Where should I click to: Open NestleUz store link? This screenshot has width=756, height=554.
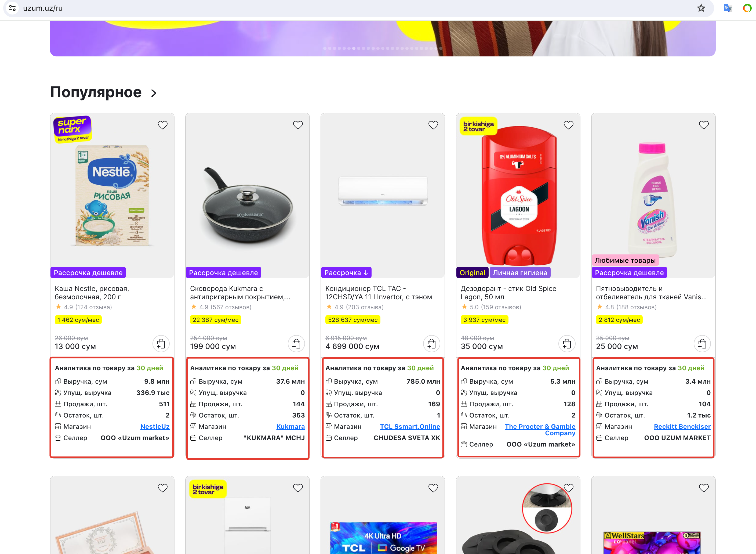[155, 427]
